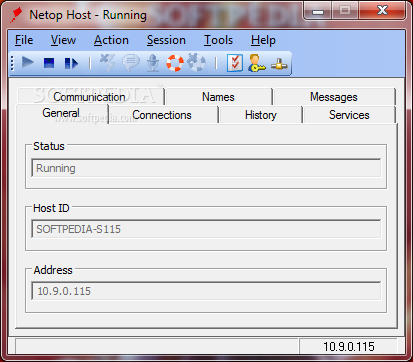
Task: Click the Address field 10.9.0.115
Action: coord(206,291)
